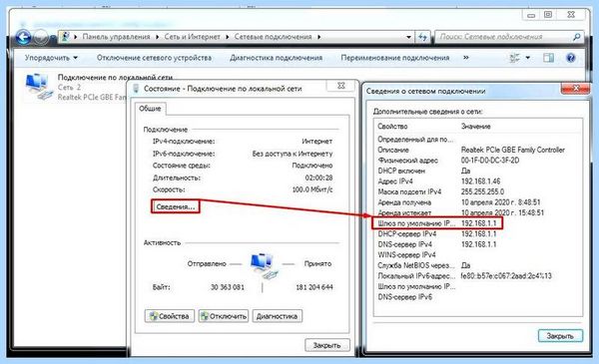Click the forward navigation arrow
The height and width of the screenshot is (364, 599).
(x=41, y=37)
